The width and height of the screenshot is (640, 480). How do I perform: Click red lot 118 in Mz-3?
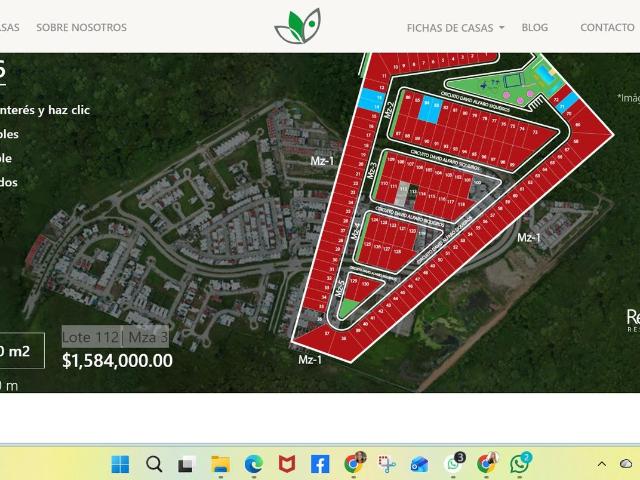(x=462, y=208)
